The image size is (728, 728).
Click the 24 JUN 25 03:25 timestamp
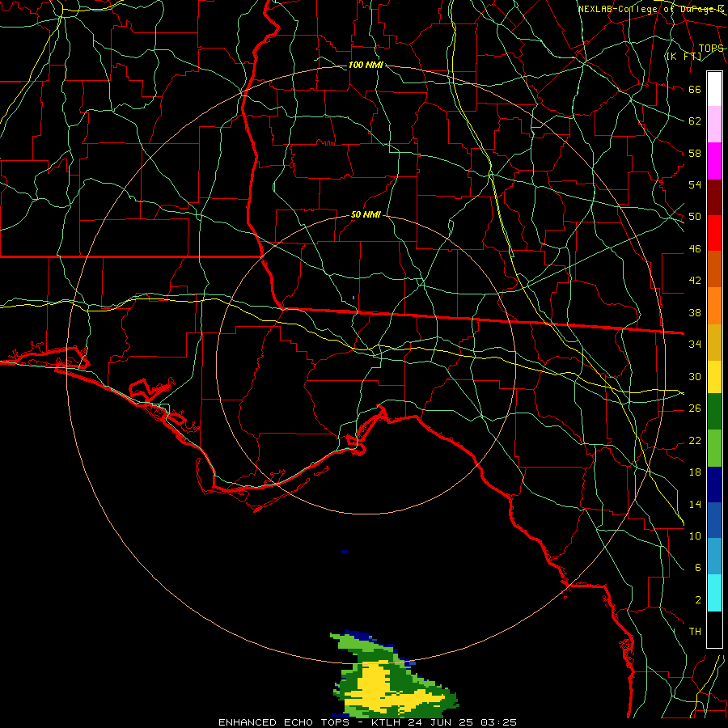[x=463, y=722]
